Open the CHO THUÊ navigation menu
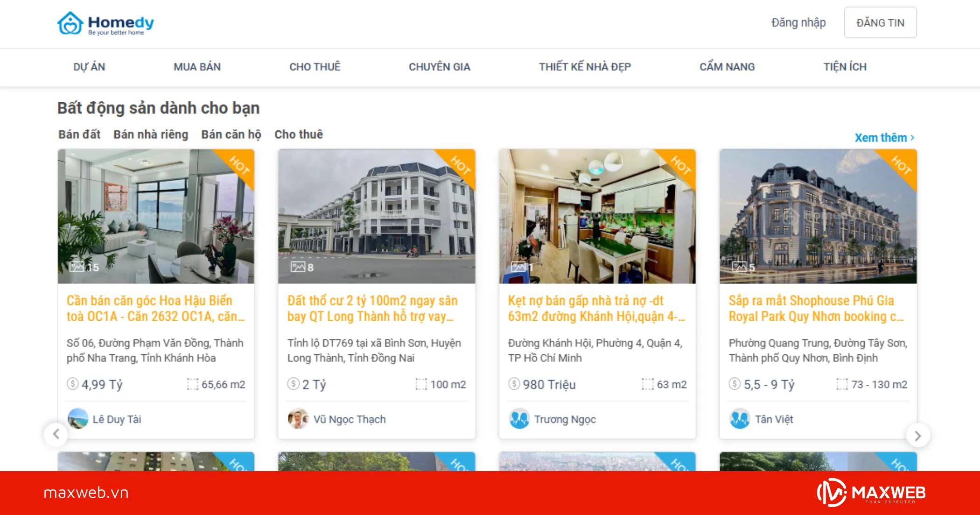Screen dimensions: 980x515 point(315,67)
